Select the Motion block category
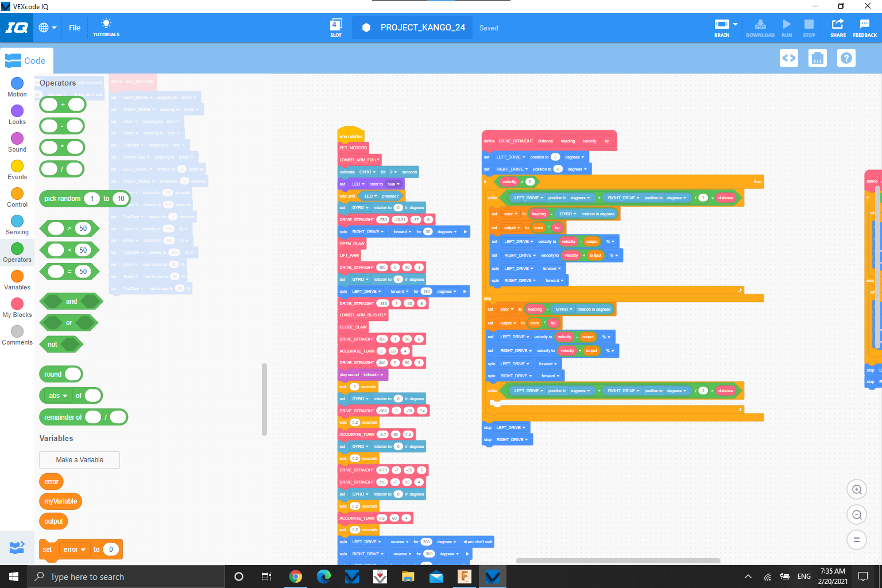 tap(17, 87)
